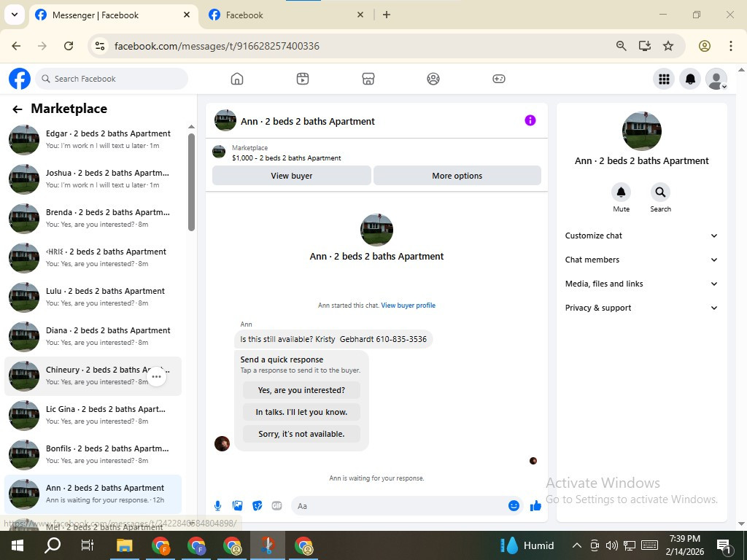
Task: Click the Facebook logo
Action: [x=20, y=79]
